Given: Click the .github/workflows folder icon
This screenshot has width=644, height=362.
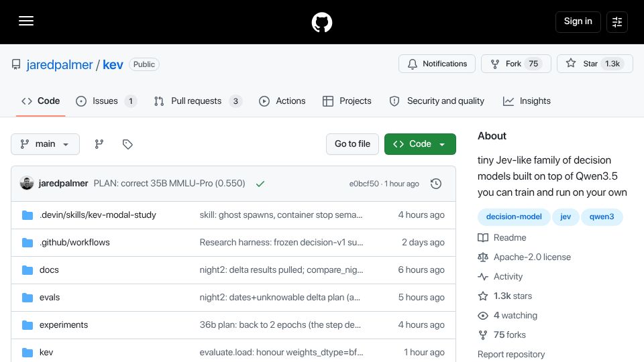Looking at the screenshot, I should (28, 243).
